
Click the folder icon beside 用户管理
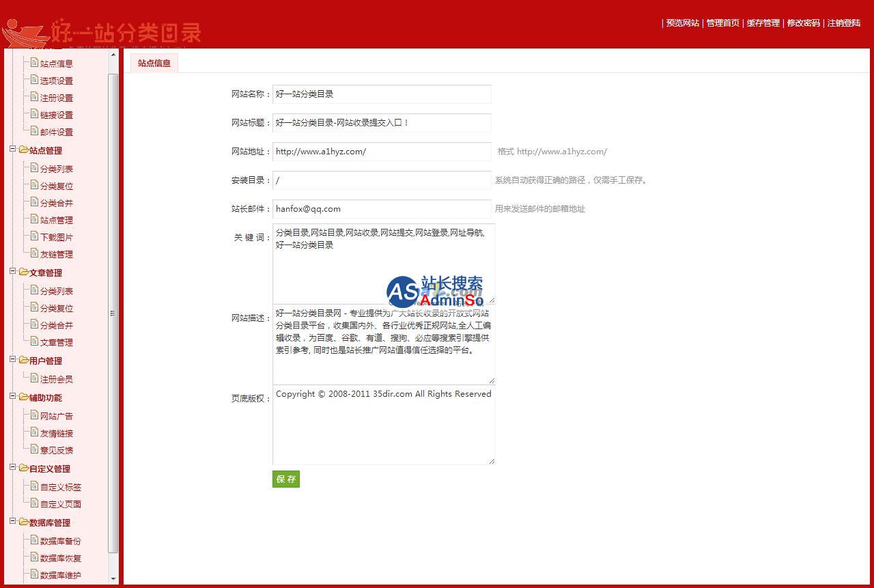point(23,360)
